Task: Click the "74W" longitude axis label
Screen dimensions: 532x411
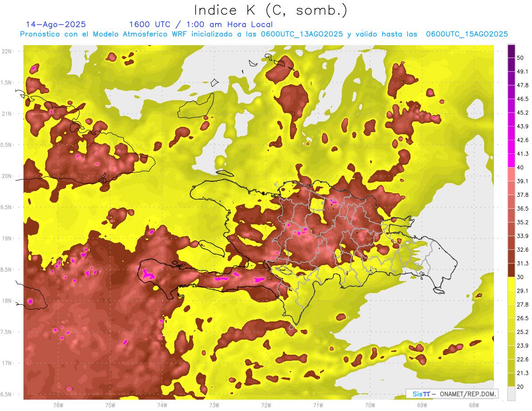Action: pos(162,405)
